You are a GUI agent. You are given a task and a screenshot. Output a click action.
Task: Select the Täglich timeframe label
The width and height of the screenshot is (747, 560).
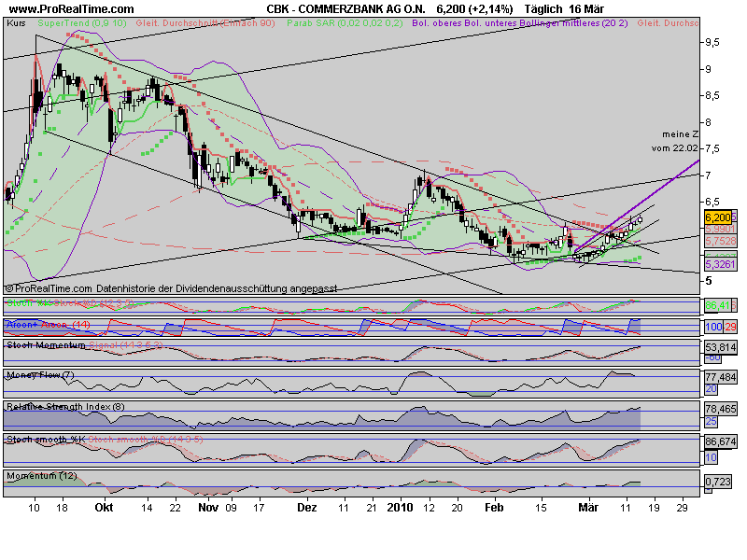(x=543, y=9)
